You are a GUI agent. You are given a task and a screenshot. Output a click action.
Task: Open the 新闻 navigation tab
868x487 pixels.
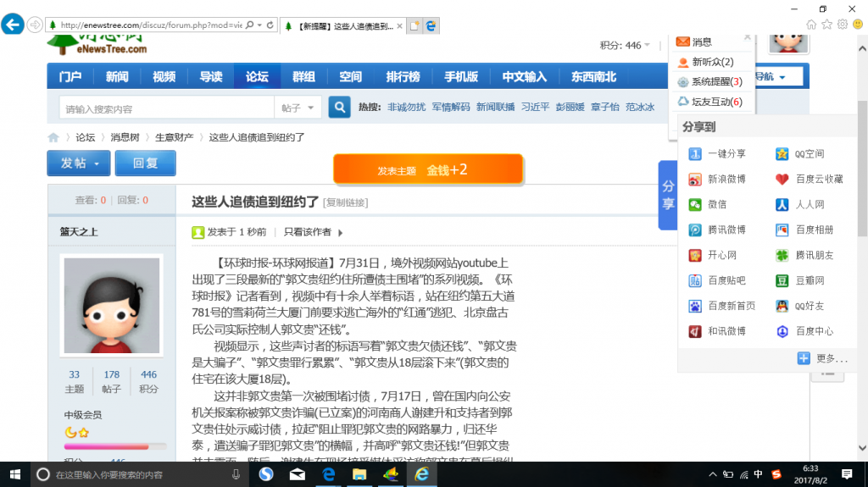point(117,77)
